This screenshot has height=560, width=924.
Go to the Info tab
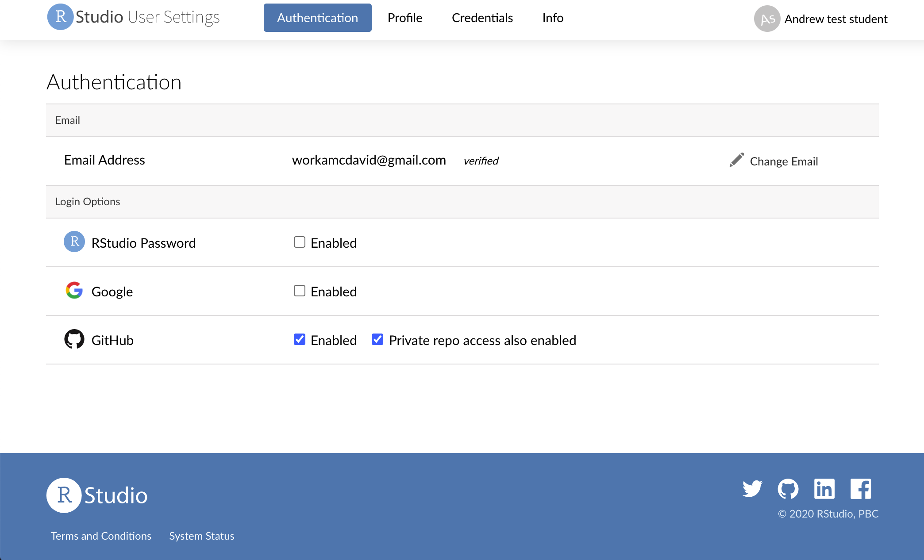(553, 18)
